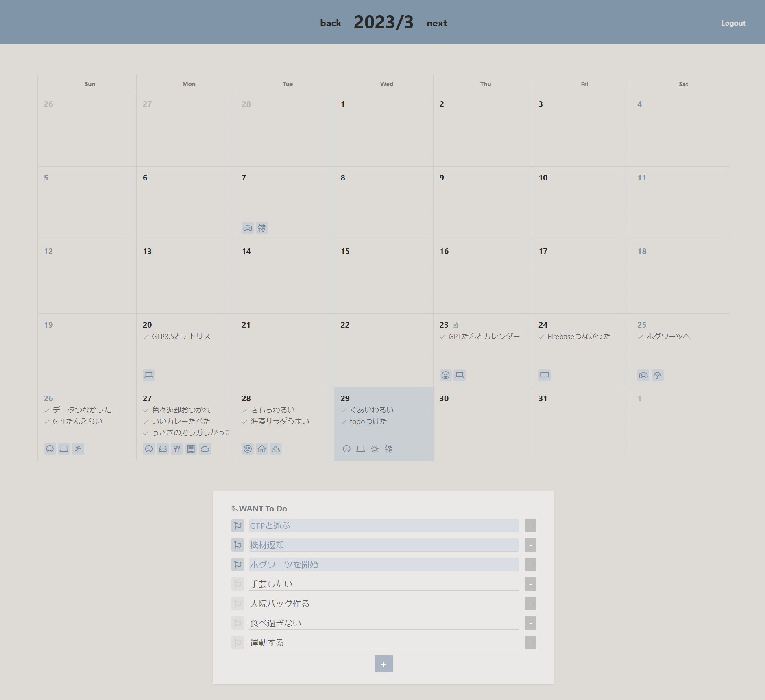Image resolution: width=765 pixels, height=700 pixels.
Task: Log out using the Logout link
Action: coord(733,23)
